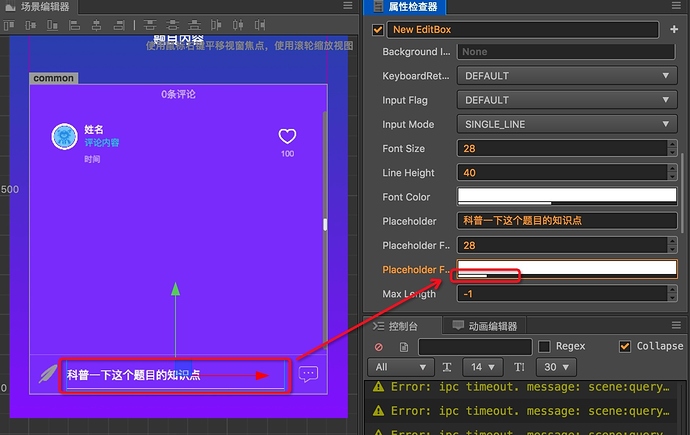
Task: Select the distribute left edges tool
Action: [216, 25]
